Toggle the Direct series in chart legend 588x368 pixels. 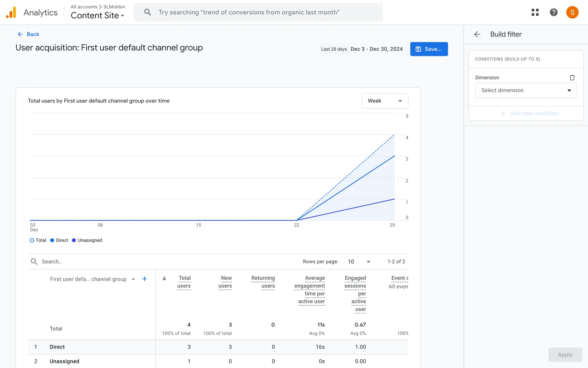tap(59, 240)
